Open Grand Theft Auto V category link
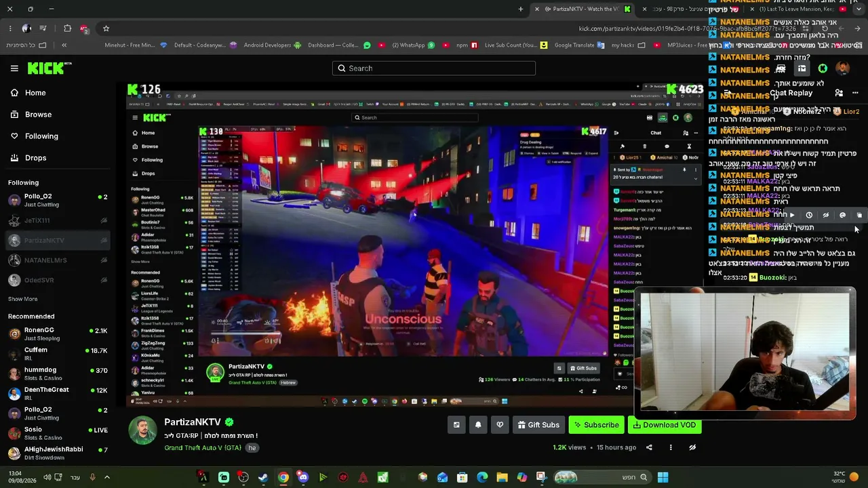The image size is (868, 488). (x=203, y=448)
